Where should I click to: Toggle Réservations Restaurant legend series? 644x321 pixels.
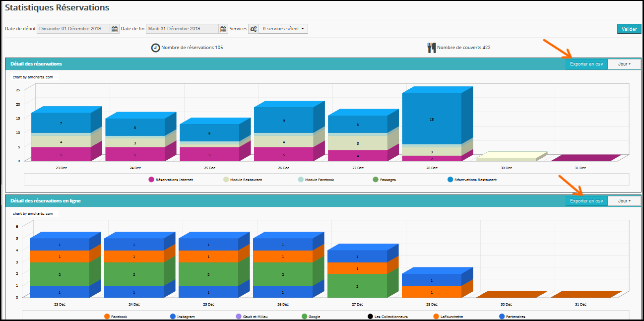472,180
